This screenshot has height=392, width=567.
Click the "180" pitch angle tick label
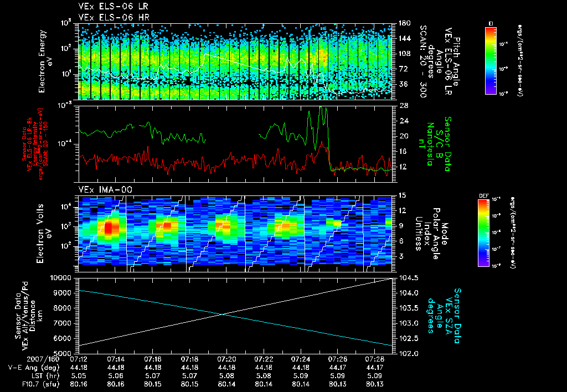(x=404, y=23)
